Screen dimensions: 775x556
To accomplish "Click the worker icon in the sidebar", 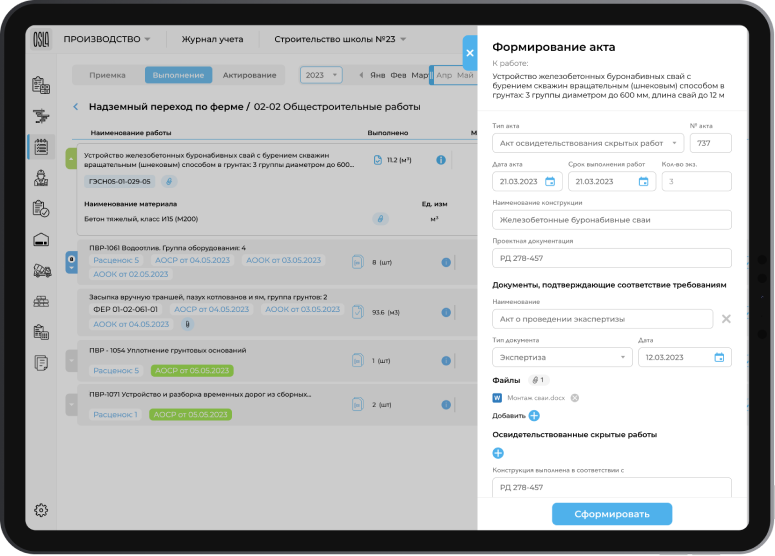I will click(x=41, y=178).
